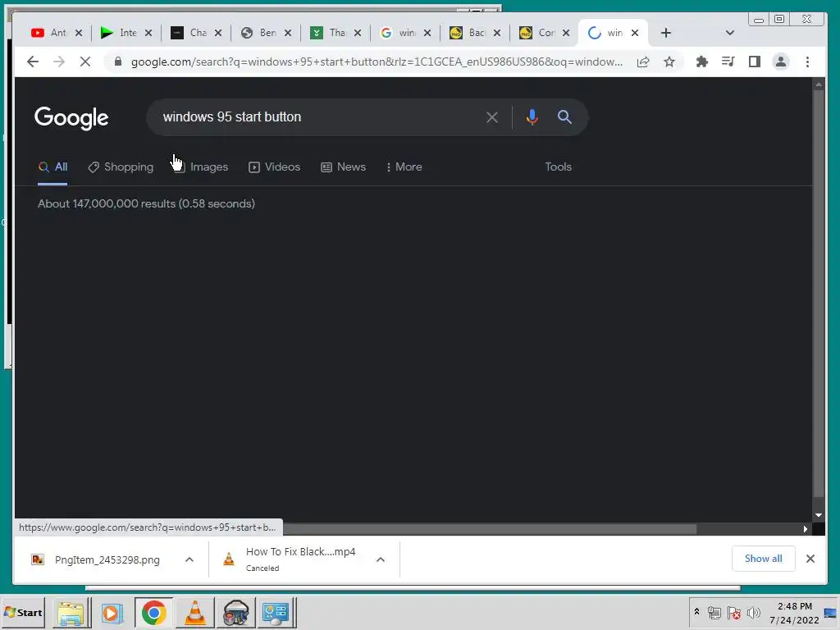The image size is (840, 630).
Task: Launch Windows Media Player from taskbar
Action: [x=112, y=613]
